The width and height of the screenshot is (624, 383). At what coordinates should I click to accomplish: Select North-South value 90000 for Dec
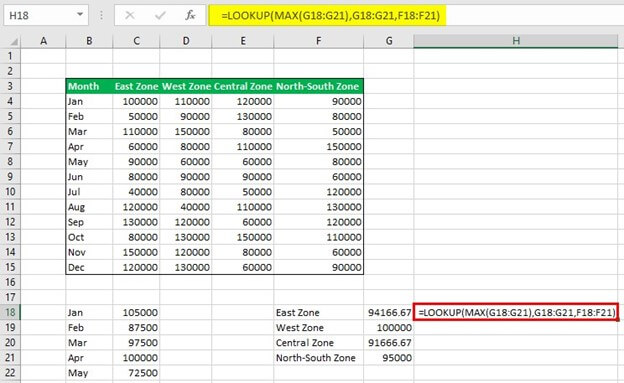click(318, 268)
